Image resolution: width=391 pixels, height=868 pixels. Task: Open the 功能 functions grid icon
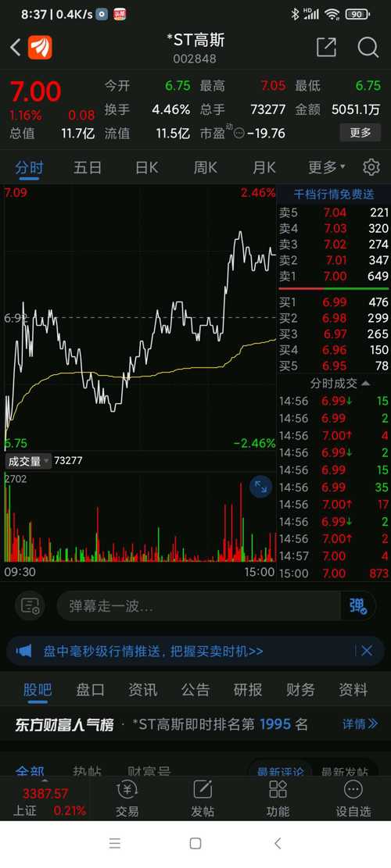tap(278, 799)
